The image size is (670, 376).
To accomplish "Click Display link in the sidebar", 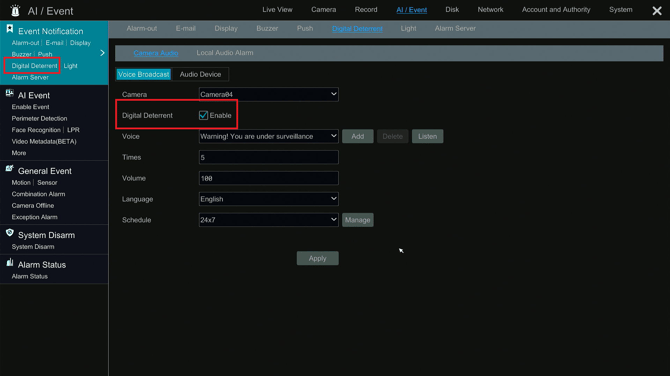I will (x=80, y=43).
